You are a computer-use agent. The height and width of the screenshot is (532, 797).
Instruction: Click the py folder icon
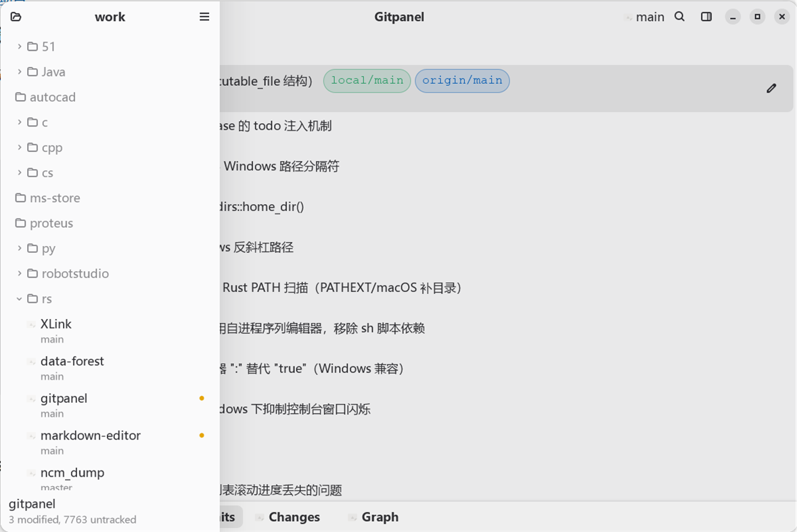(x=32, y=248)
